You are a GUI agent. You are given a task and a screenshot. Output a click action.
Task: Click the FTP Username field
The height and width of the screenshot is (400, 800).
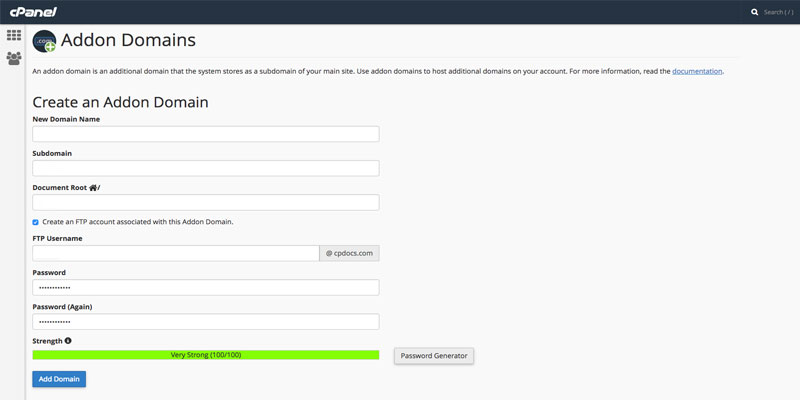click(176, 253)
